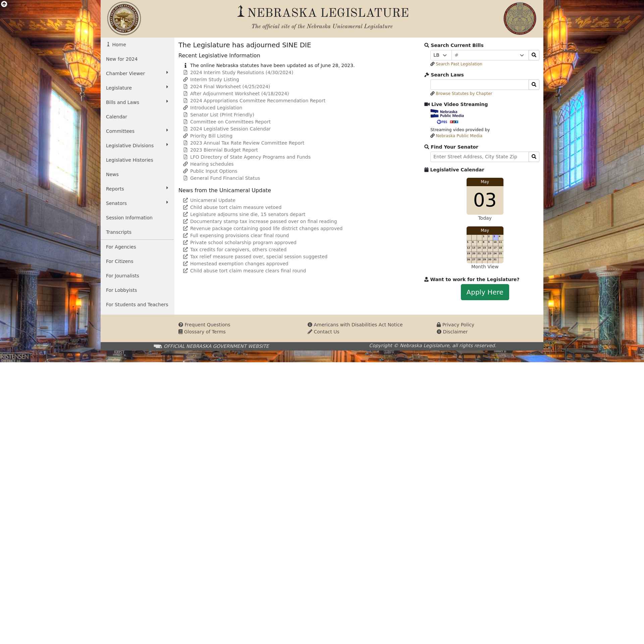Click the Month View calendar link

point(485,267)
